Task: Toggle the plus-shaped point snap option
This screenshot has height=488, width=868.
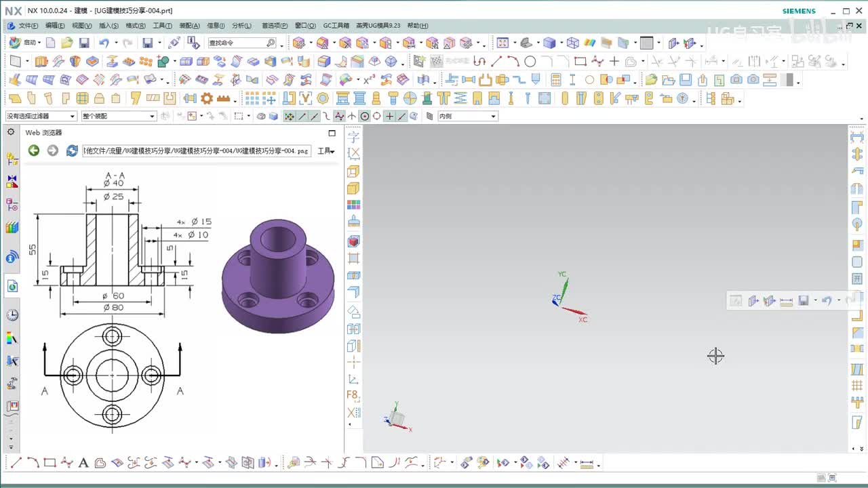Action: 389,116
